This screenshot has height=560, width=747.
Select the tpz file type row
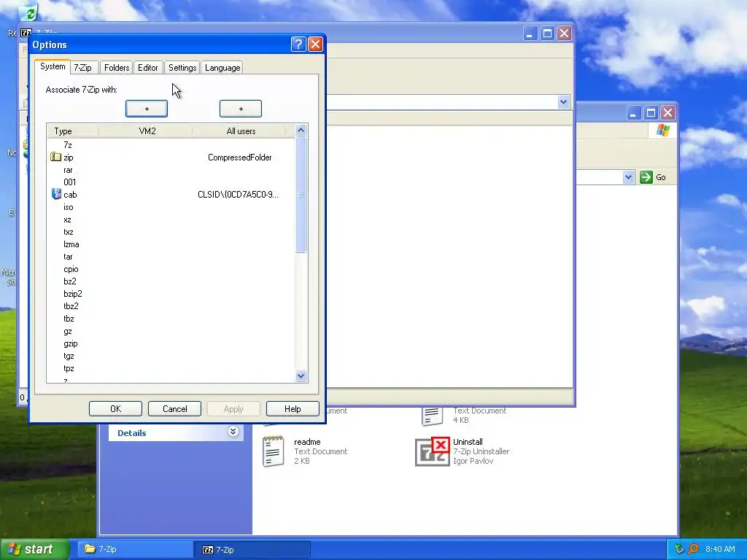(x=171, y=368)
